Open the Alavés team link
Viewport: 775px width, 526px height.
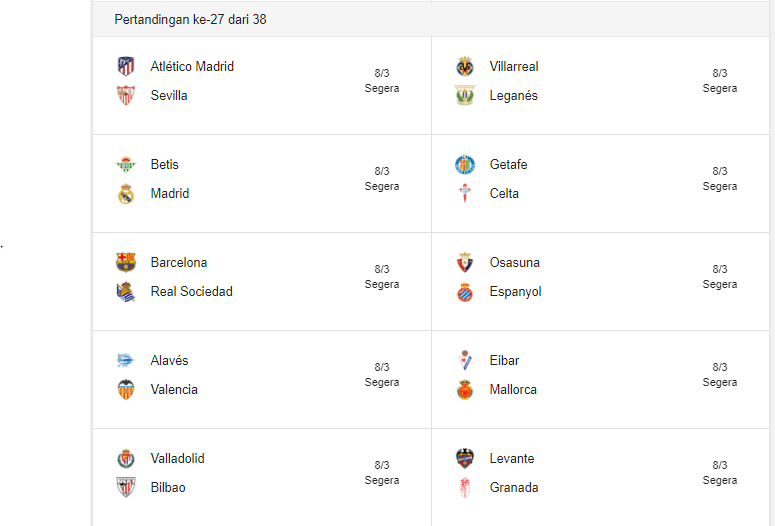point(169,361)
